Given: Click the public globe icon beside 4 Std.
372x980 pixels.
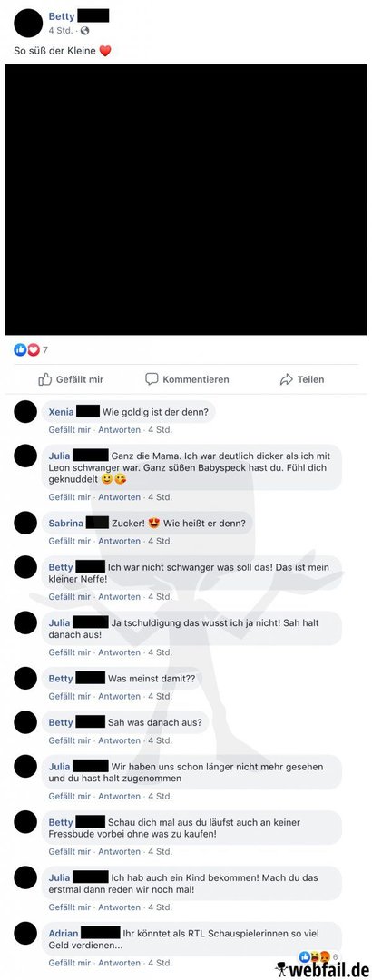Looking at the screenshot, I should click(85, 30).
